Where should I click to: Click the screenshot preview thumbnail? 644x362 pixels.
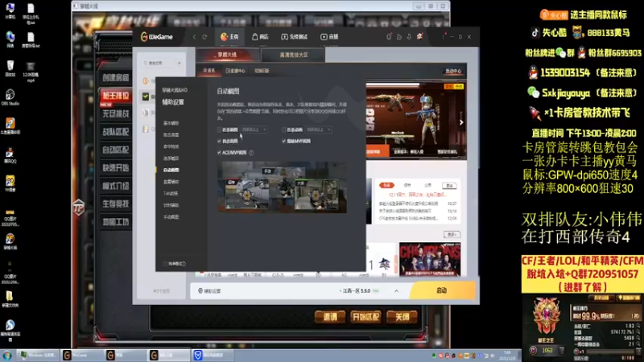click(x=282, y=187)
